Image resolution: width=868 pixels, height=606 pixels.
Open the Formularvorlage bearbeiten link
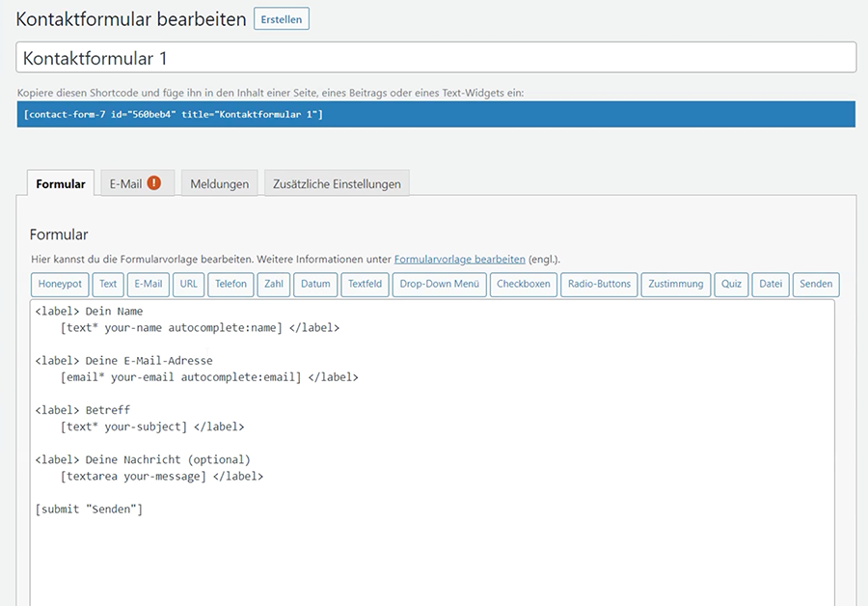(x=459, y=260)
